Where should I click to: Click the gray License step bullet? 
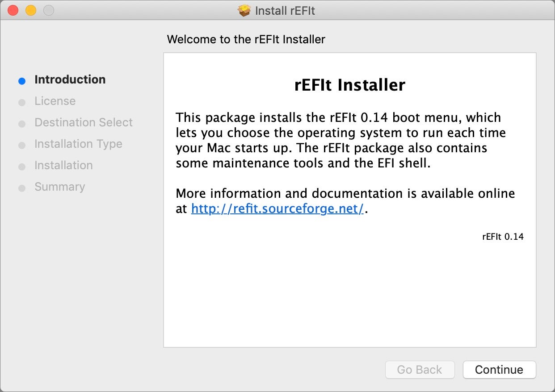click(x=22, y=102)
